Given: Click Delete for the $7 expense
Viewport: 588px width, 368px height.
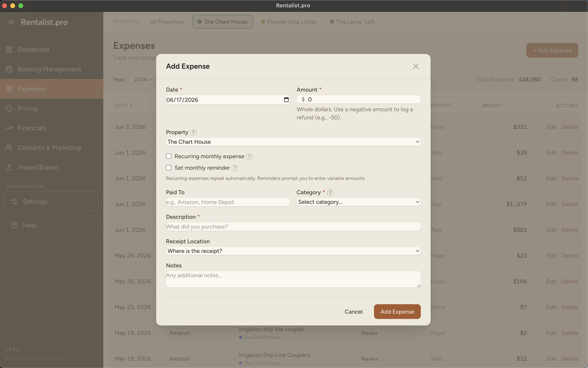Looking at the screenshot, I should click(x=570, y=307).
